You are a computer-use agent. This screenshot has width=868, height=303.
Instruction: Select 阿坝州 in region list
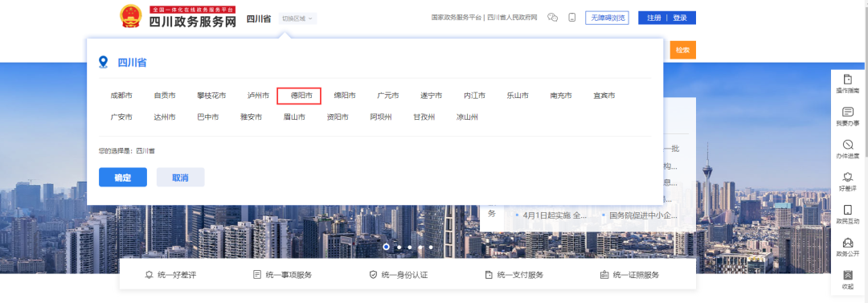pyautogui.click(x=381, y=117)
